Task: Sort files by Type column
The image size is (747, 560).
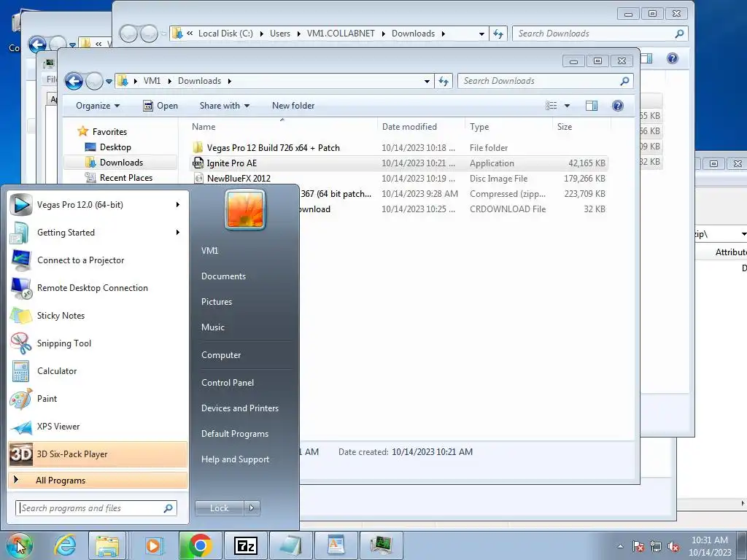Action: pyautogui.click(x=479, y=127)
